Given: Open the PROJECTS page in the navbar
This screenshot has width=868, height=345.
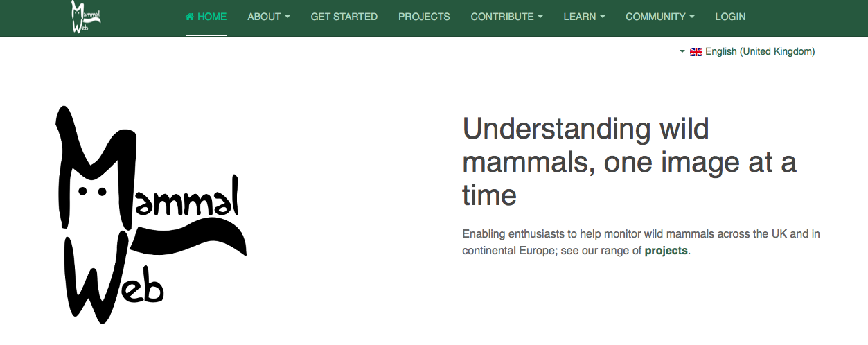Looking at the screenshot, I should pyautogui.click(x=424, y=17).
